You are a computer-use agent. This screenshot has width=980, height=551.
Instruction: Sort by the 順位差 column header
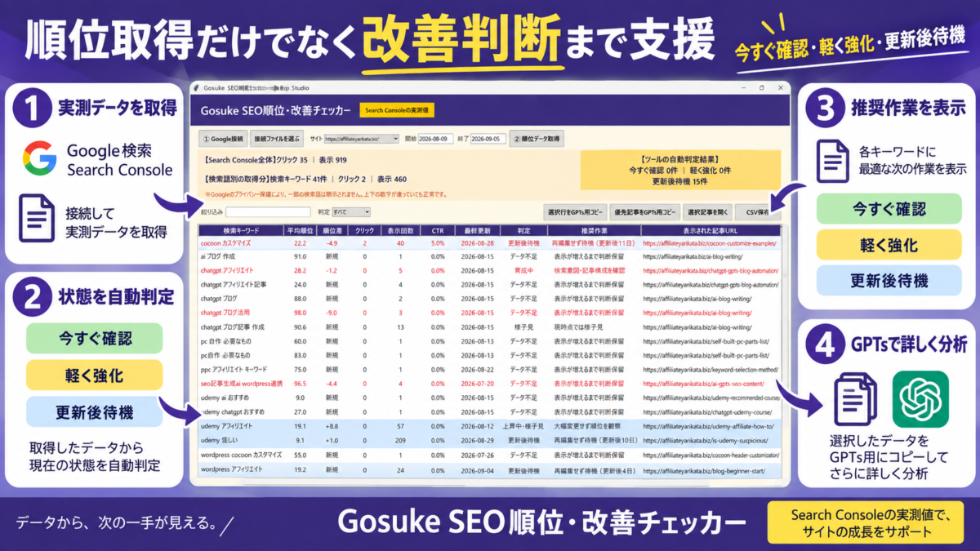tap(332, 231)
